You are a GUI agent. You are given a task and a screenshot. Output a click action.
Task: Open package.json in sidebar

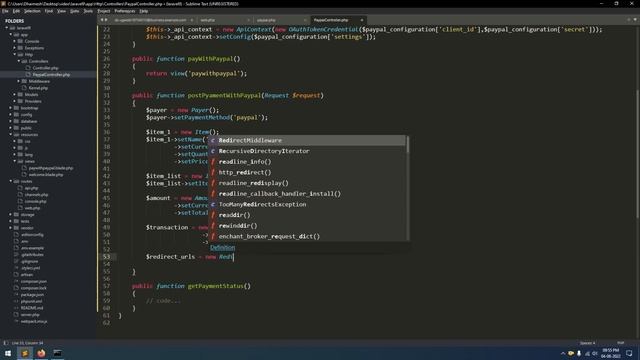pos(32,294)
